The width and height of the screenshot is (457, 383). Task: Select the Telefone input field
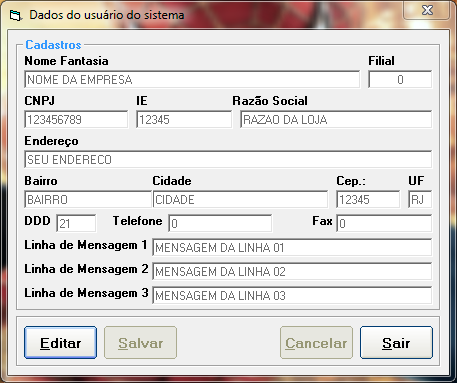(x=220, y=223)
